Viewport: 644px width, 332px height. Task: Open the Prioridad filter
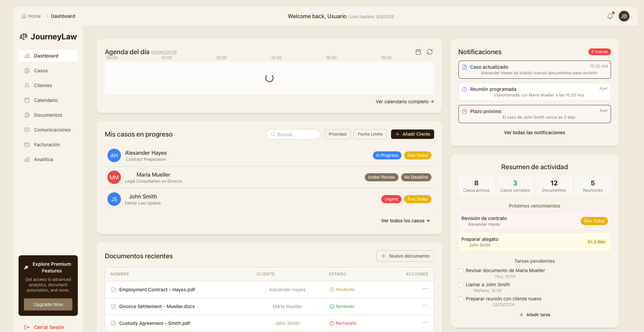337,134
